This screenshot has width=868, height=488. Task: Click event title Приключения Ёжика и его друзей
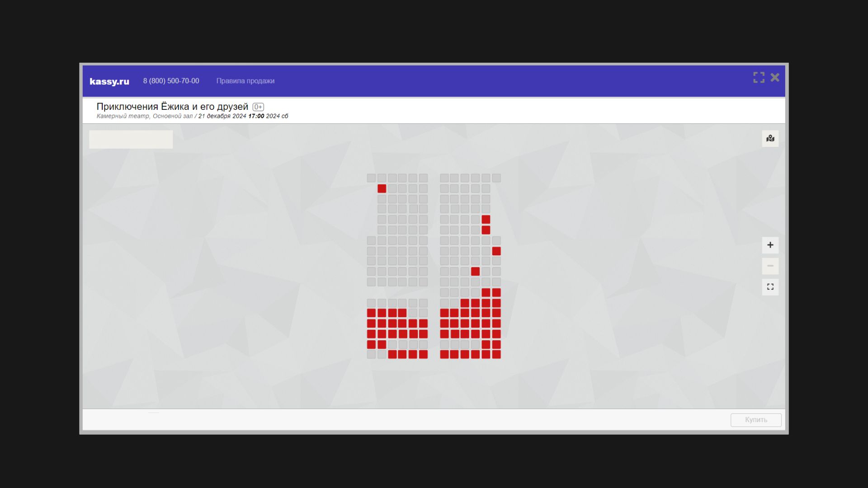pyautogui.click(x=172, y=107)
